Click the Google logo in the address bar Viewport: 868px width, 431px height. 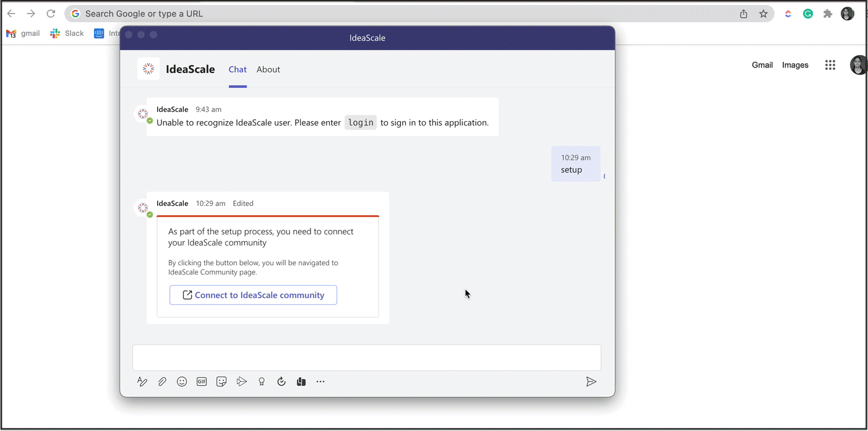[x=75, y=14]
